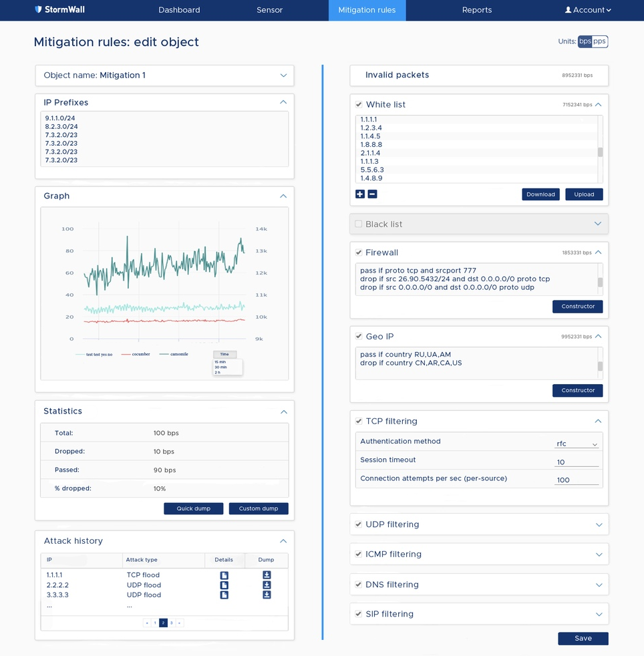Click the StormWall shield logo
644x656 pixels.
click(x=39, y=10)
